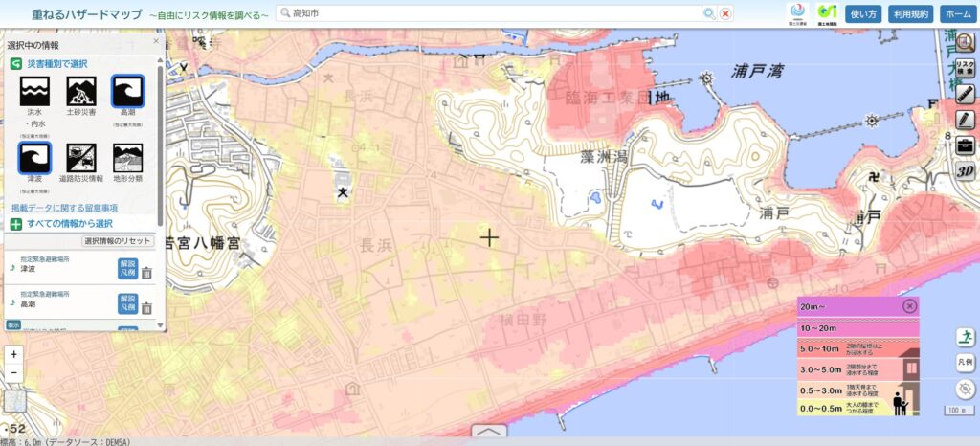
Task: Click the 高知市 search input field
Action: click(x=488, y=13)
